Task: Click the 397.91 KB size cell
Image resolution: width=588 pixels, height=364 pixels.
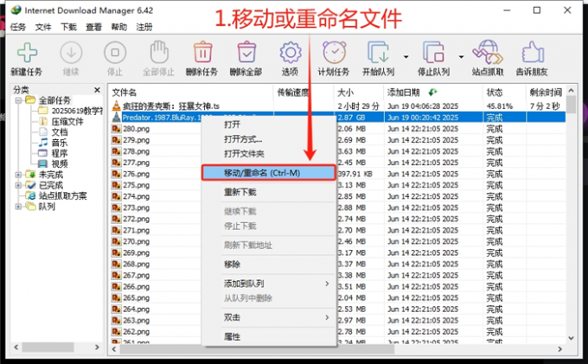Action: (353, 174)
